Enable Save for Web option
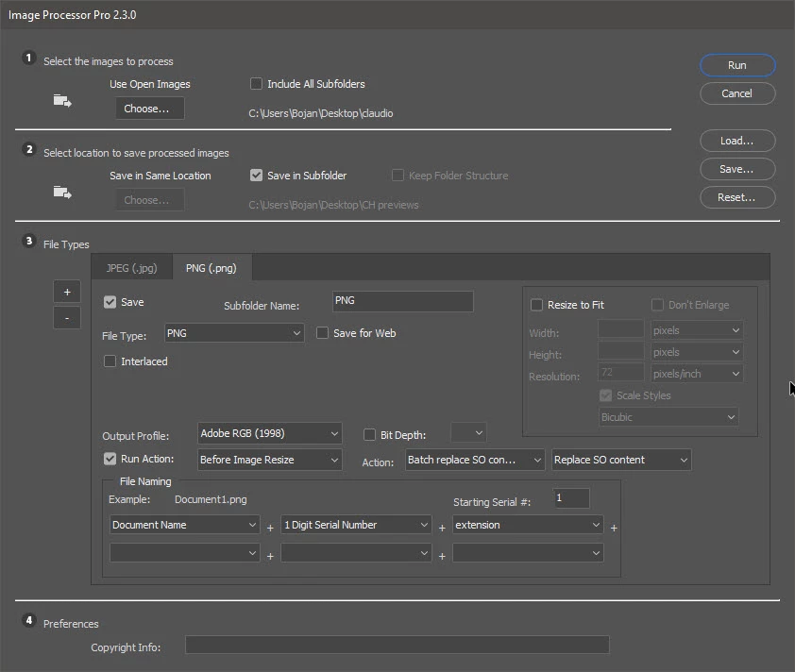Viewport: 795px width, 672px height. pyautogui.click(x=322, y=333)
